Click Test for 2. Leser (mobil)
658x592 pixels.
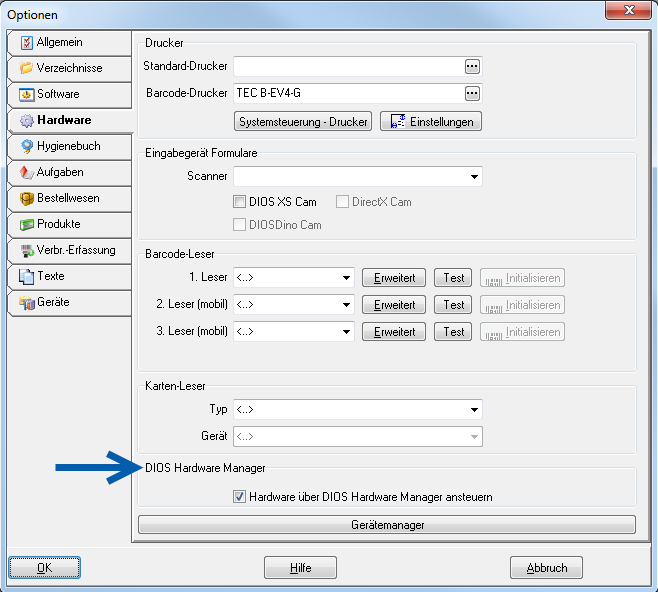tap(453, 305)
